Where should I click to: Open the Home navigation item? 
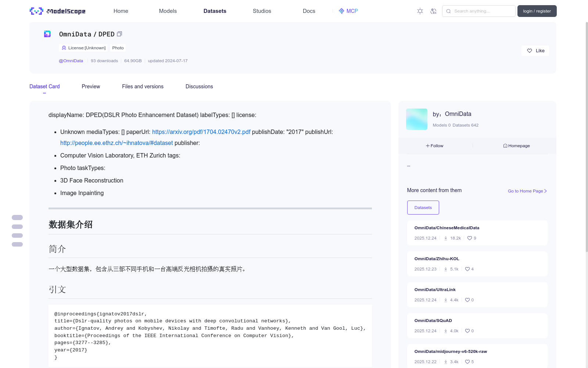tap(121, 11)
